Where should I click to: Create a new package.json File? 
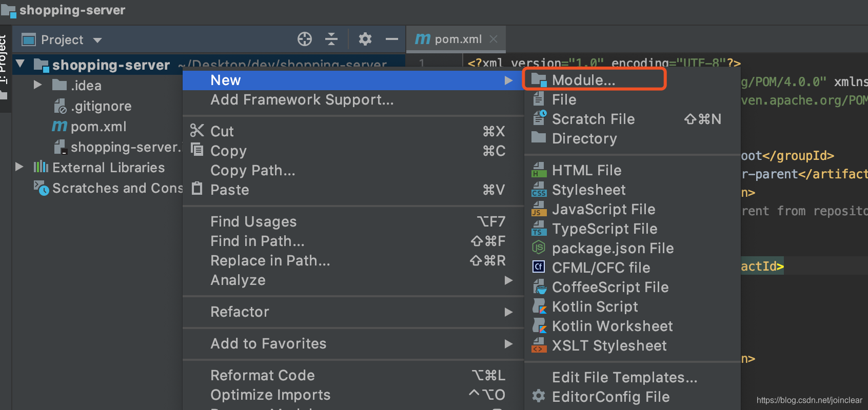coord(633,248)
